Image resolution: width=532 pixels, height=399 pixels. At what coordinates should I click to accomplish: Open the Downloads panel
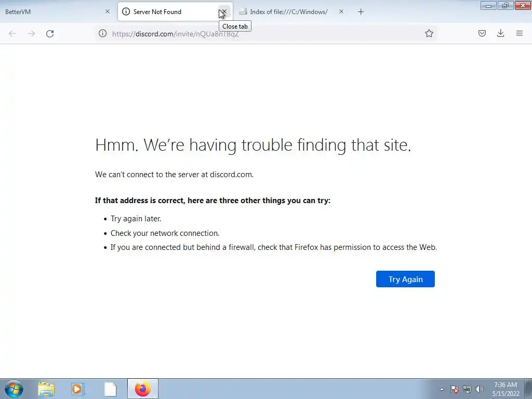click(x=500, y=33)
